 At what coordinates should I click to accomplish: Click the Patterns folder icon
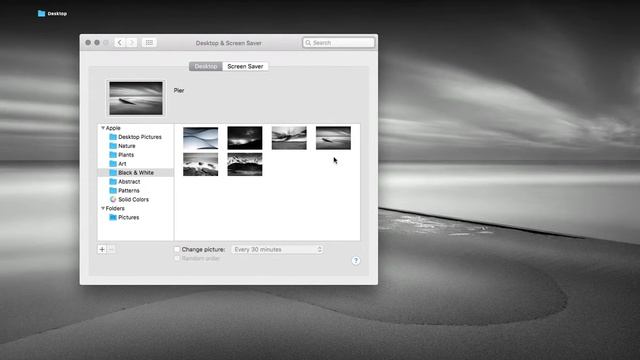(113, 191)
